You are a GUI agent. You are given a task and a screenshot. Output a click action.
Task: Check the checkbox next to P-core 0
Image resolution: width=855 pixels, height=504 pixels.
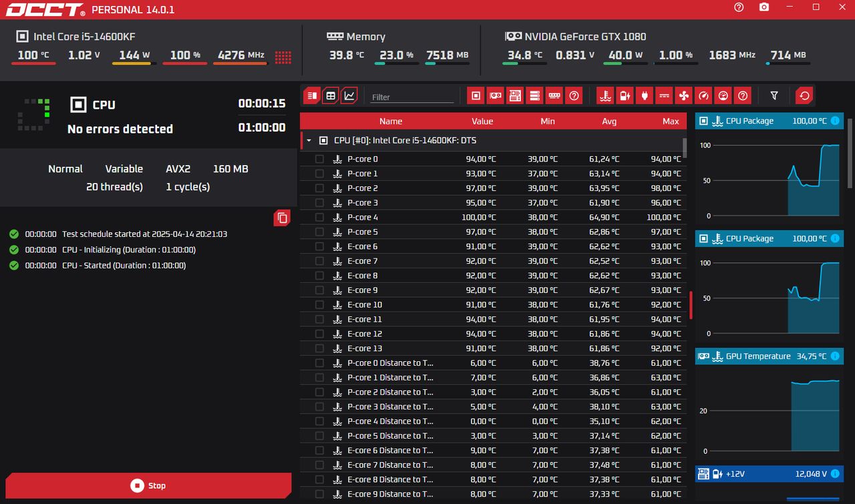[x=319, y=159]
